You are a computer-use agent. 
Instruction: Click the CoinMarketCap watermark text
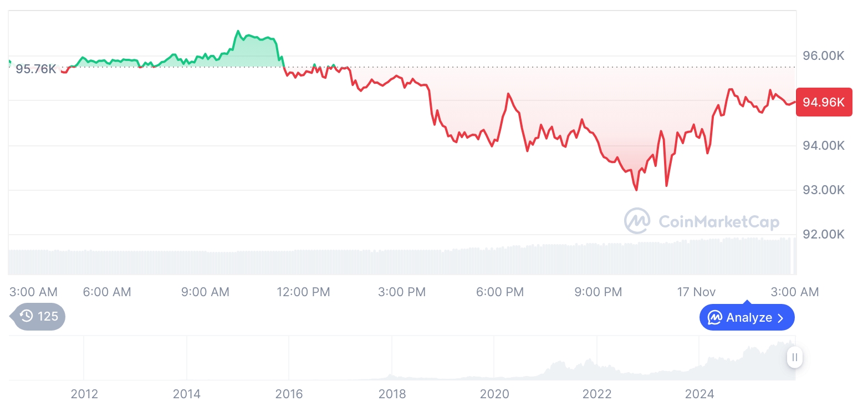718,222
